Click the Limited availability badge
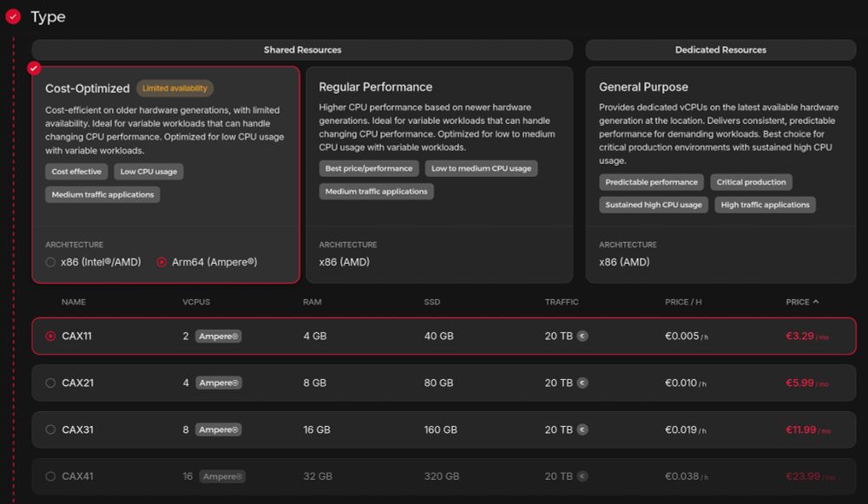The height and width of the screenshot is (504, 868). (175, 88)
